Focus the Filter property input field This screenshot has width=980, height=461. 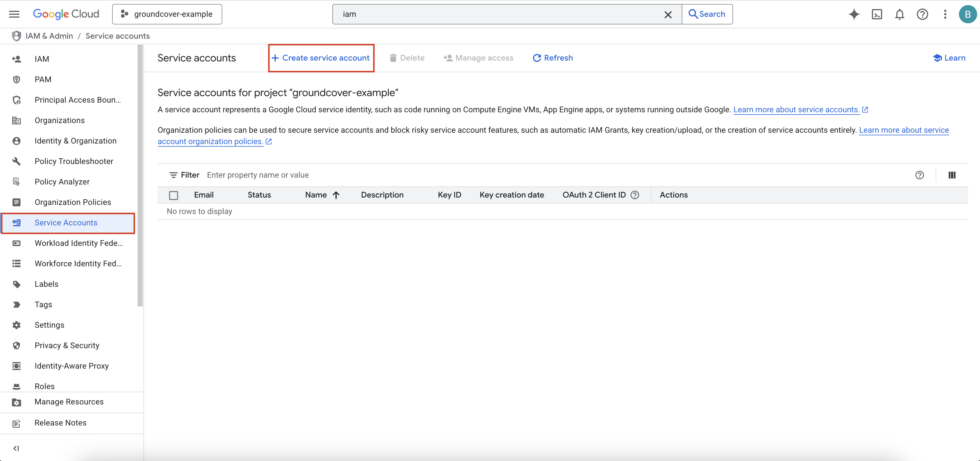342,175
